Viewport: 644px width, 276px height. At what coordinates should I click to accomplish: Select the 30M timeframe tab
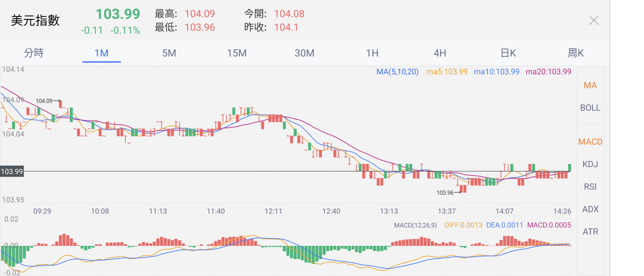(x=304, y=53)
